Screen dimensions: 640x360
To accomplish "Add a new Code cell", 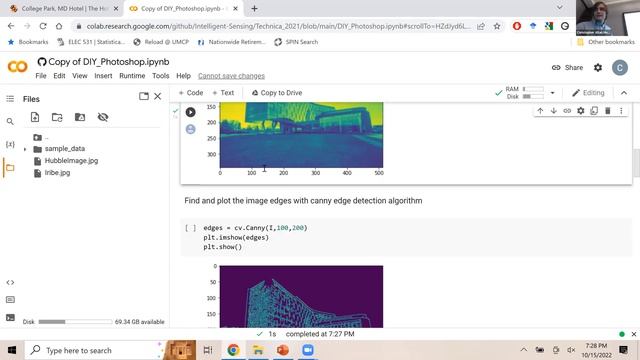I will tap(191, 93).
